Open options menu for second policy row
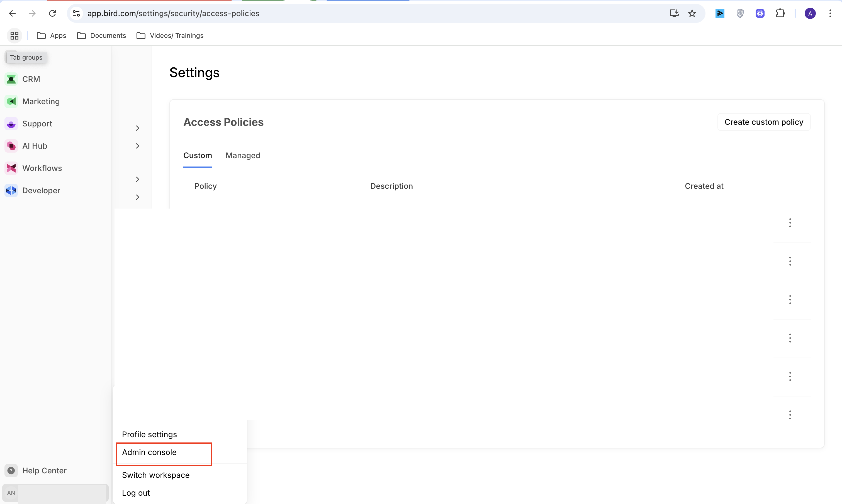This screenshot has width=842, height=504. pyautogui.click(x=790, y=261)
